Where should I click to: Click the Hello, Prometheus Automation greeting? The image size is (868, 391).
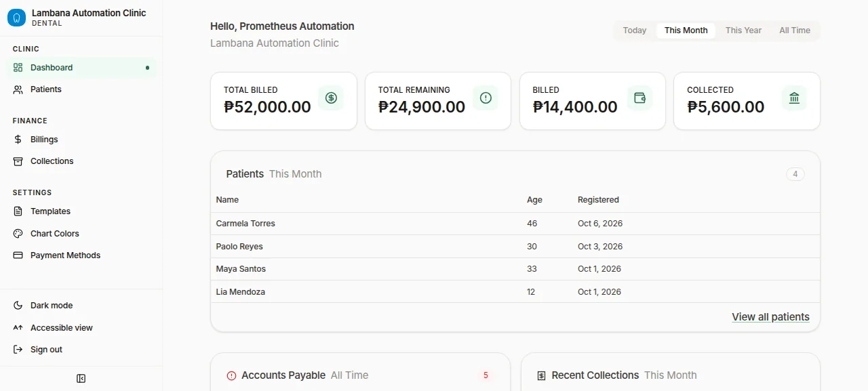pos(282,26)
